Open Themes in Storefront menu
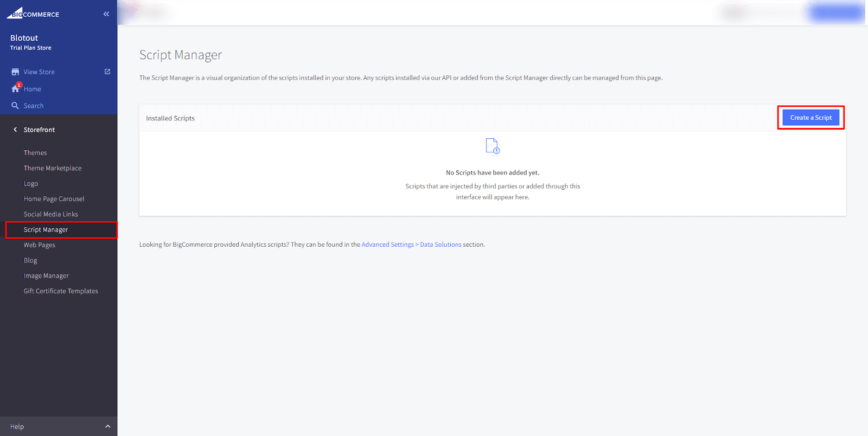This screenshot has height=436, width=868. 35,153
